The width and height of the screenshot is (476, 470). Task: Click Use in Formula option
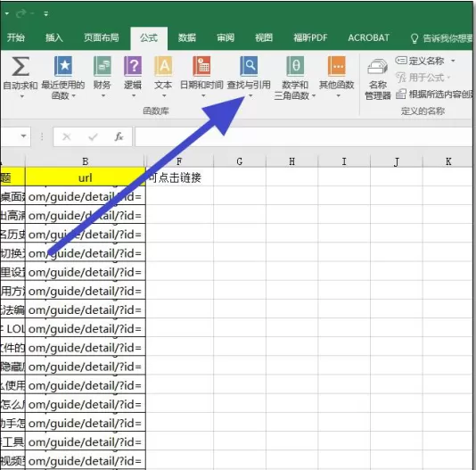point(423,78)
